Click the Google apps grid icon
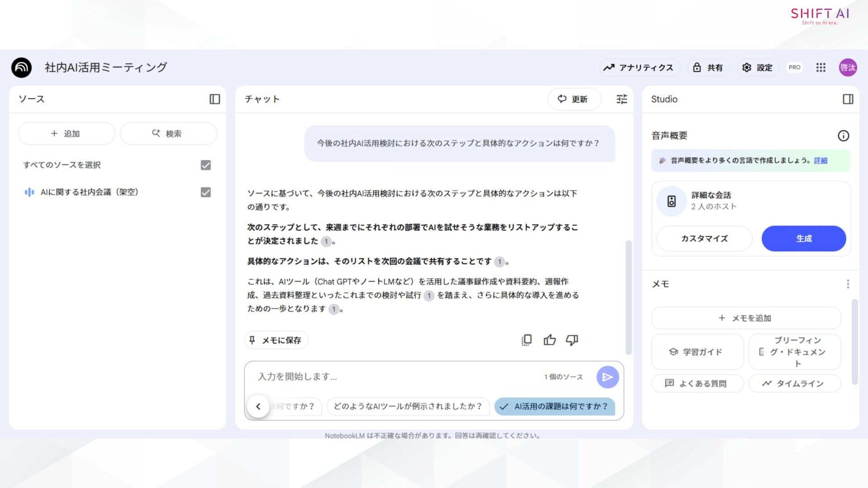The width and height of the screenshot is (868, 488). (821, 67)
